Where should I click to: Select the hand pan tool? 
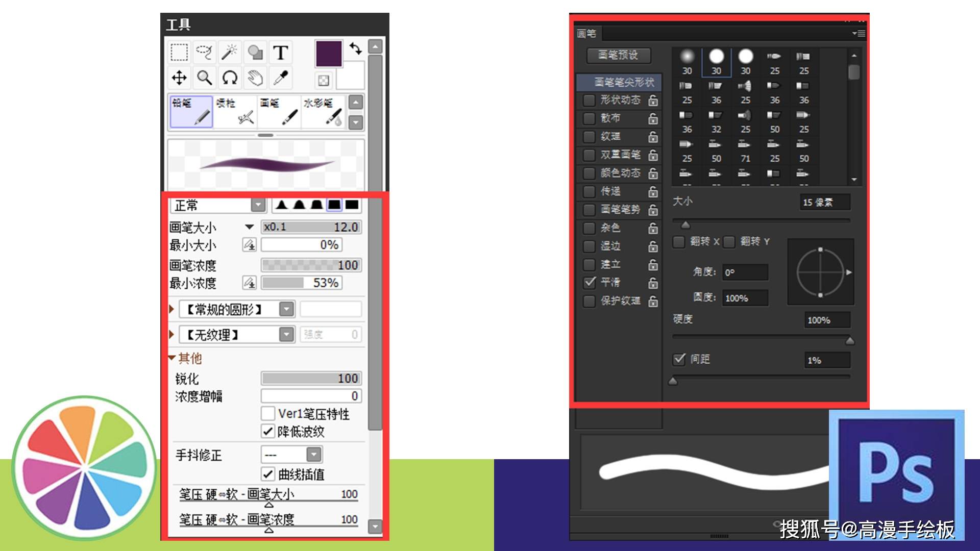tap(255, 78)
